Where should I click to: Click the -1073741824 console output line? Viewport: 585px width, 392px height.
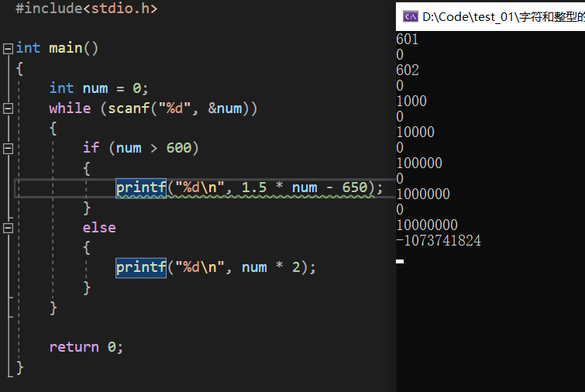click(x=439, y=241)
